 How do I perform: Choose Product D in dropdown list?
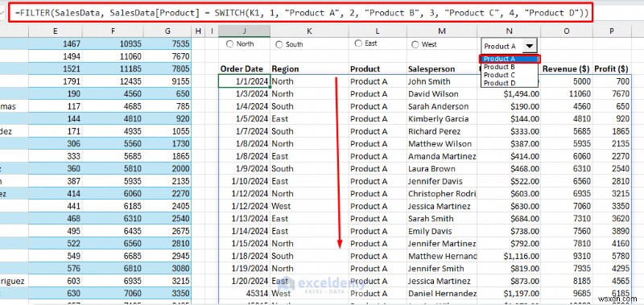click(510, 83)
